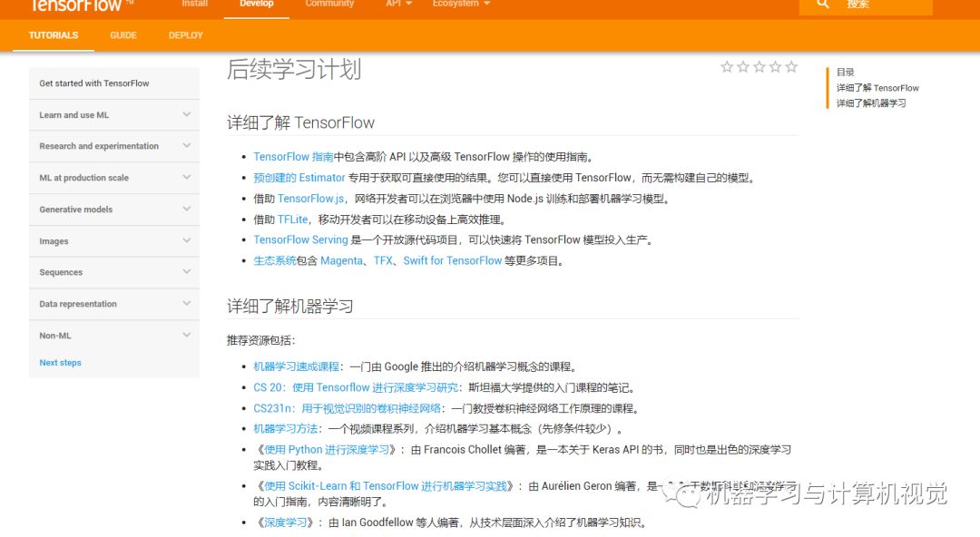The width and height of the screenshot is (980, 537).
Task: Open the Scikit-Learn 和 TensorFlow book link
Action: [x=385, y=485]
